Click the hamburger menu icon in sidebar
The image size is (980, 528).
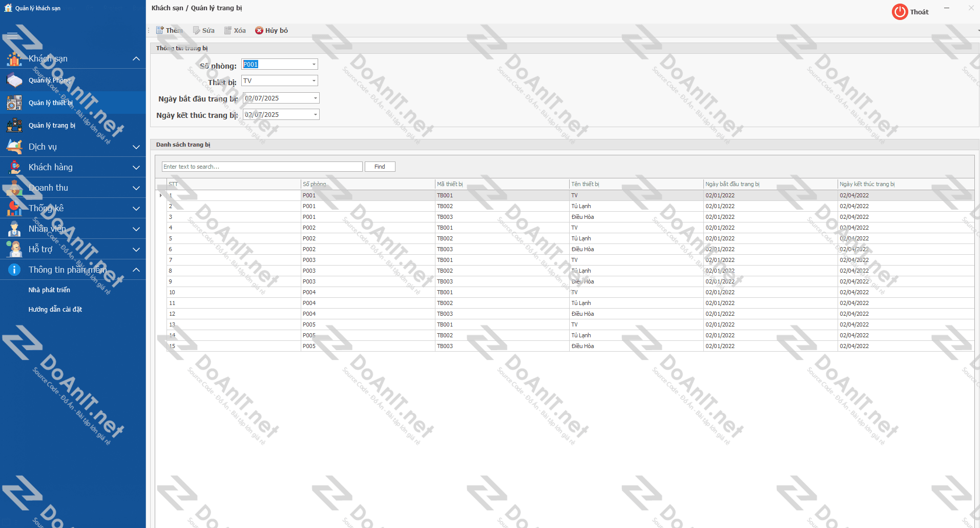click(x=12, y=35)
